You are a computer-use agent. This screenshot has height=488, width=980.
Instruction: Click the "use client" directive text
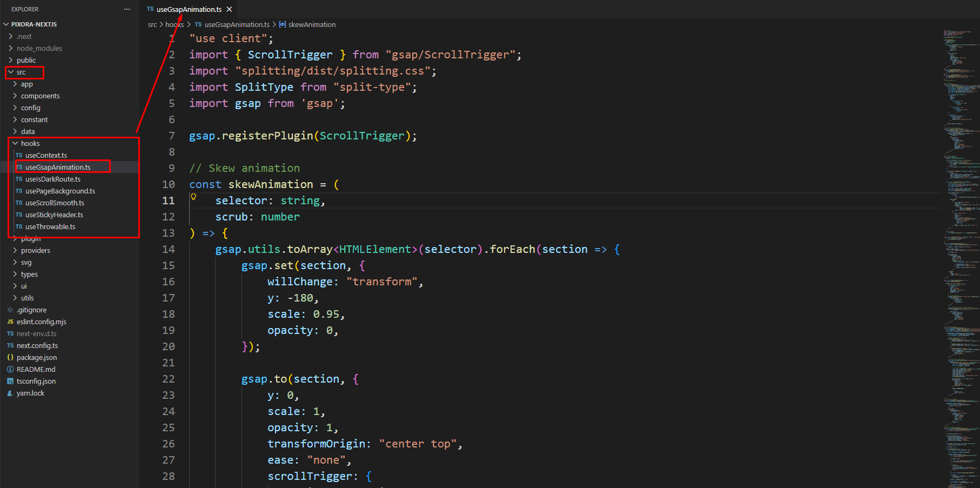[x=228, y=38]
